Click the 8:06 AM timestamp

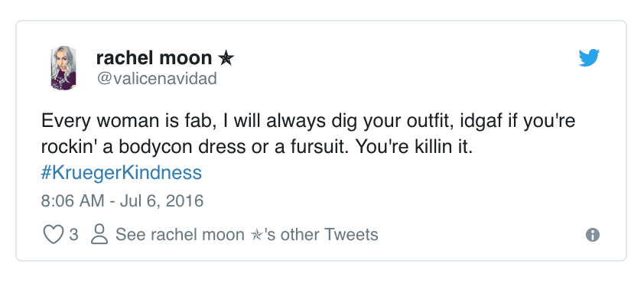tap(73, 201)
